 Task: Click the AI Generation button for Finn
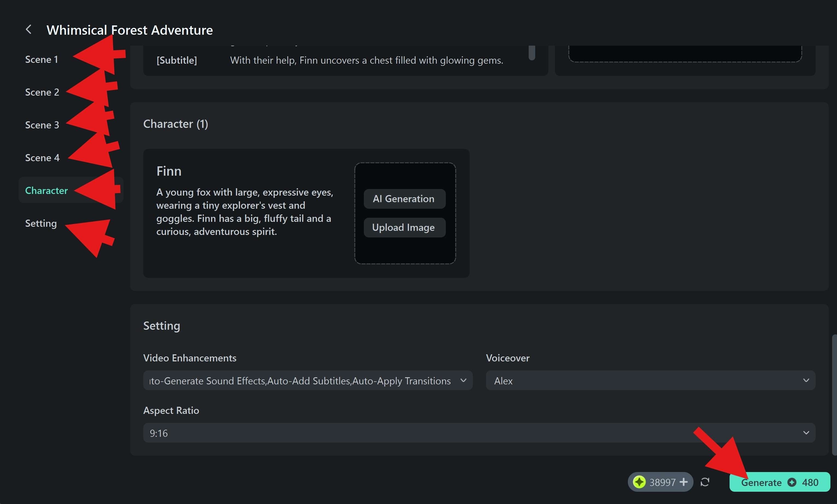point(404,199)
